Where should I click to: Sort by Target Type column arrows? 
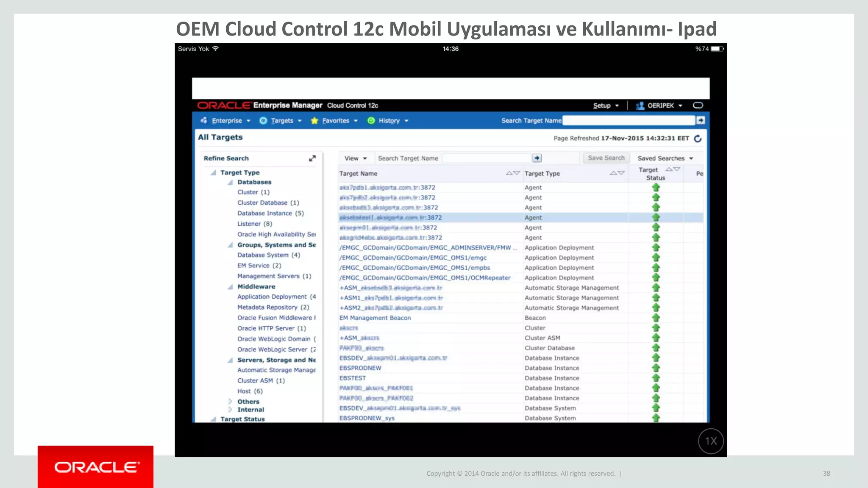pos(617,173)
